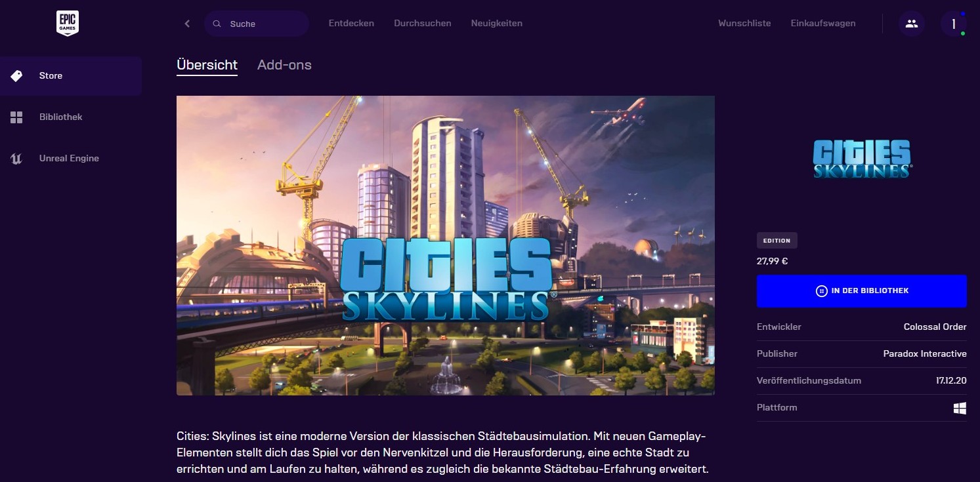Go to Durchsuchen
Screen dimensions: 980x482
pos(423,24)
